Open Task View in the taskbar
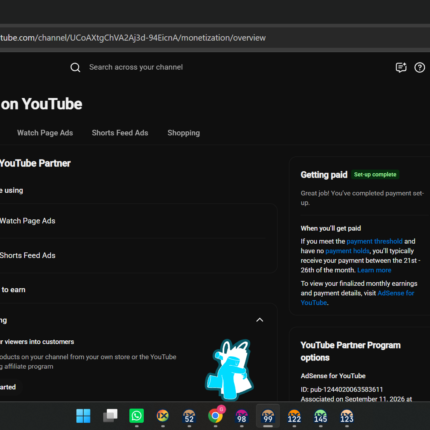This screenshot has height=430, width=430. pos(110,416)
